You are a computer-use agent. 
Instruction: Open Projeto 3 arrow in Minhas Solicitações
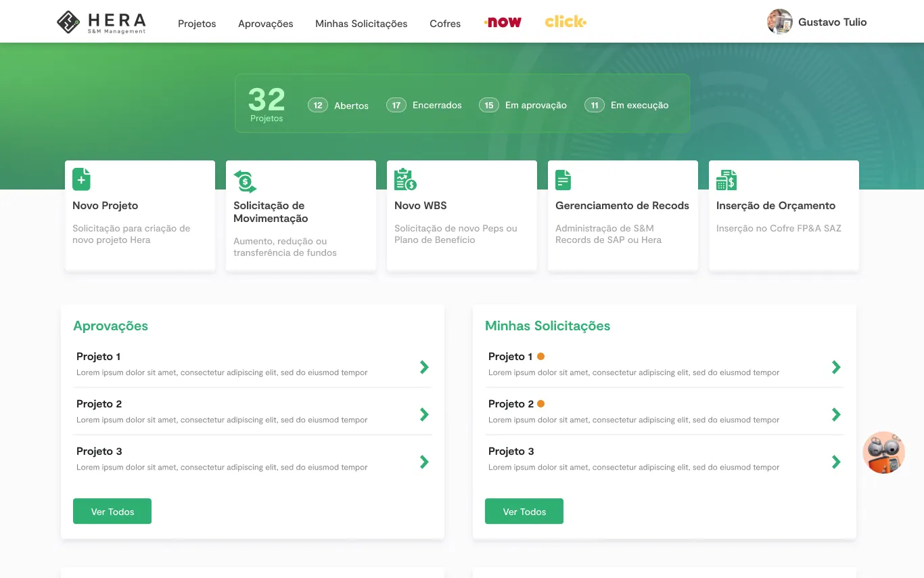click(x=836, y=462)
